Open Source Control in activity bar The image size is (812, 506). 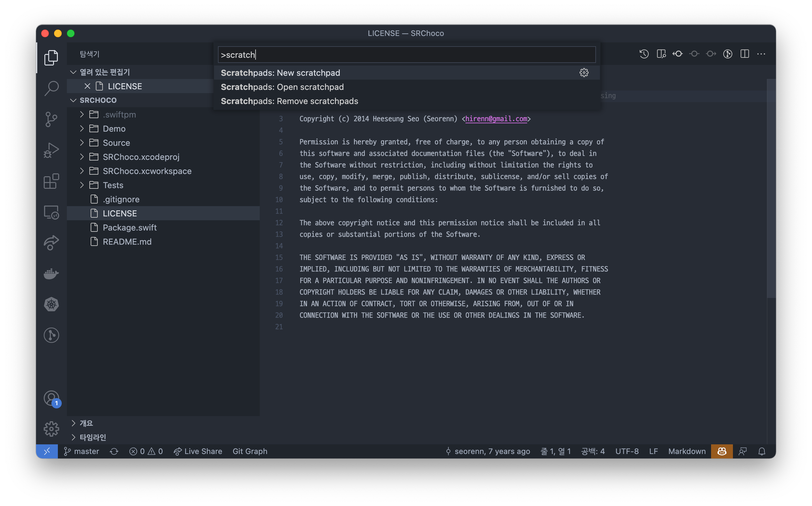(x=51, y=119)
